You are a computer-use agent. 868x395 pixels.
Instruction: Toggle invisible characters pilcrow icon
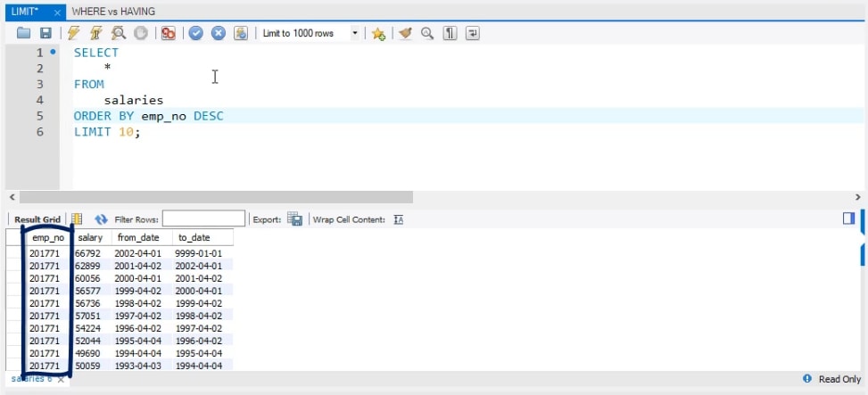pos(451,33)
